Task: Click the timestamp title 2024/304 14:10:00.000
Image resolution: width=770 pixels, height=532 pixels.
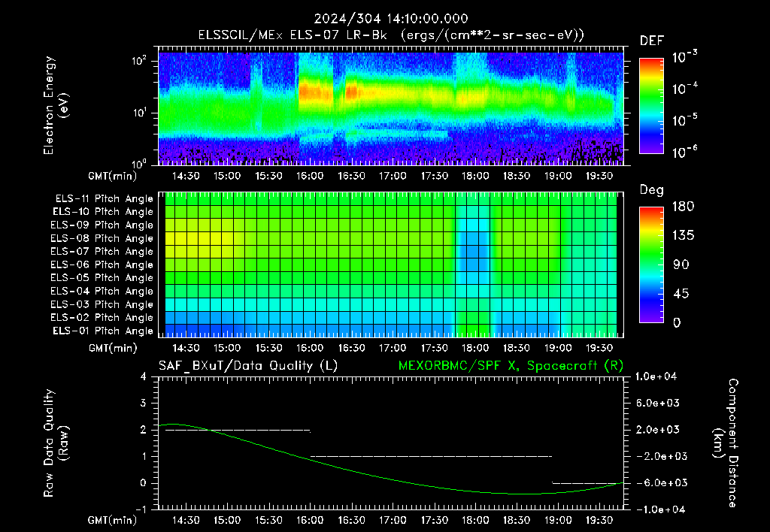Action: (391, 19)
